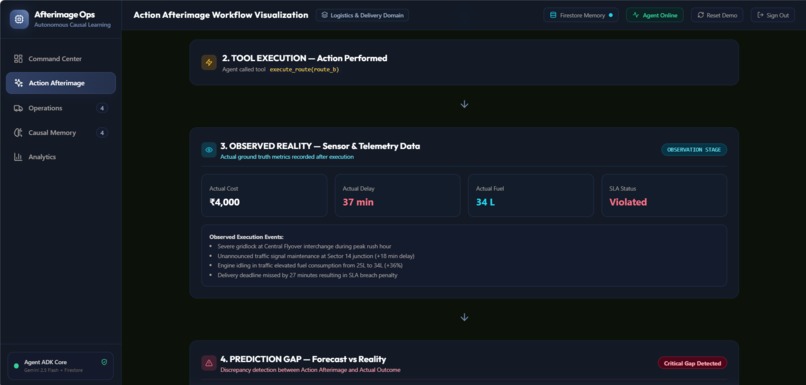Click the Operations truck icon
The height and width of the screenshot is (385, 806).
click(x=19, y=108)
